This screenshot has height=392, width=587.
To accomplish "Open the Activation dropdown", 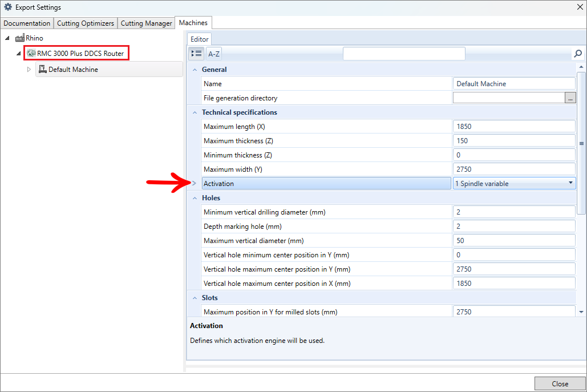I will click(x=570, y=183).
